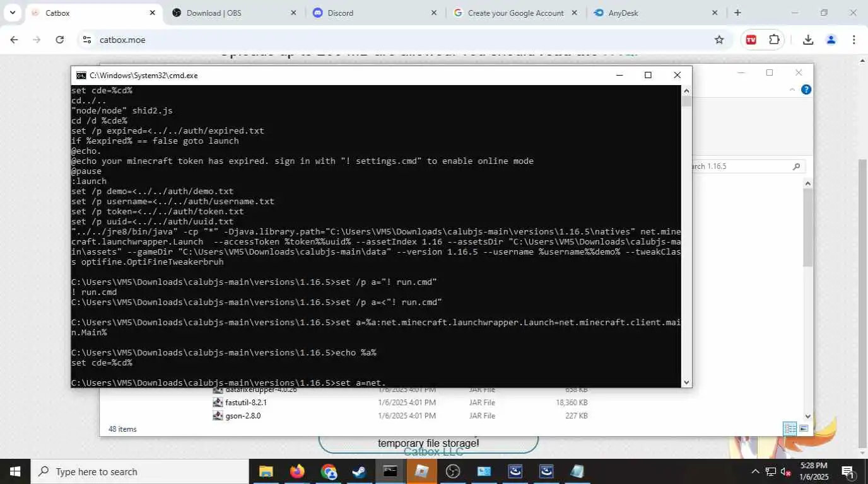Click the File Explorer search magnifier icon
868x484 pixels.
pos(797,166)
